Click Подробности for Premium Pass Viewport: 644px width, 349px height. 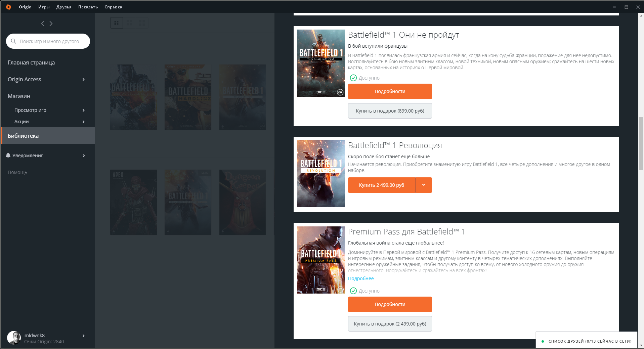tap(390, 304)
